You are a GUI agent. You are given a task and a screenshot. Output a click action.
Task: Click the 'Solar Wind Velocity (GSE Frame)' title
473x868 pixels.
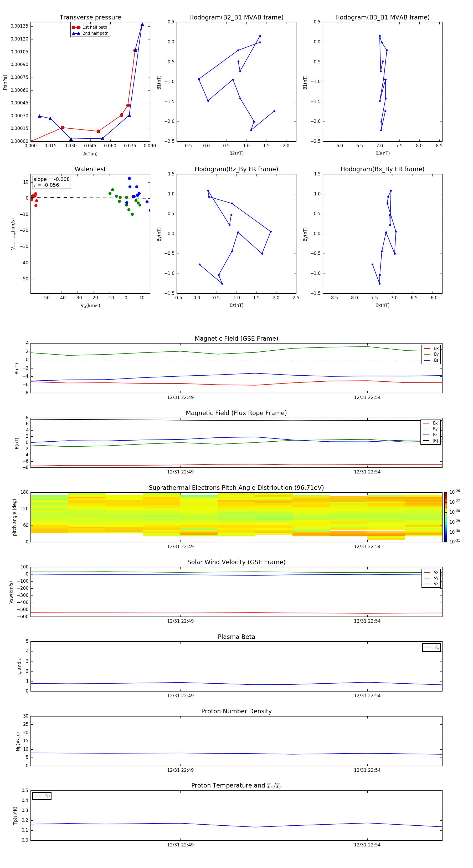click(236, 562)
